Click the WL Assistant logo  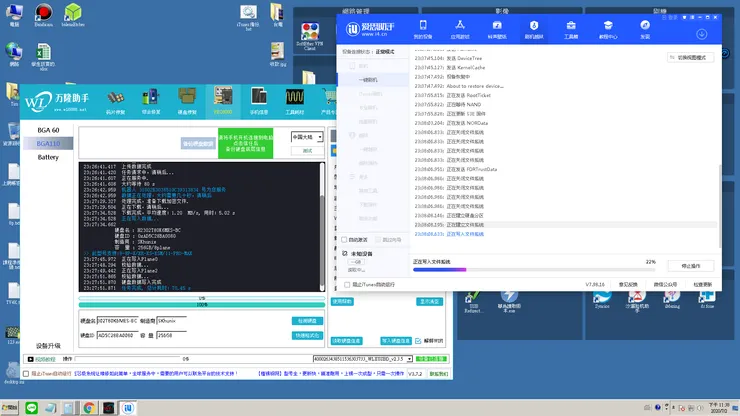click(x=57, y=101)
